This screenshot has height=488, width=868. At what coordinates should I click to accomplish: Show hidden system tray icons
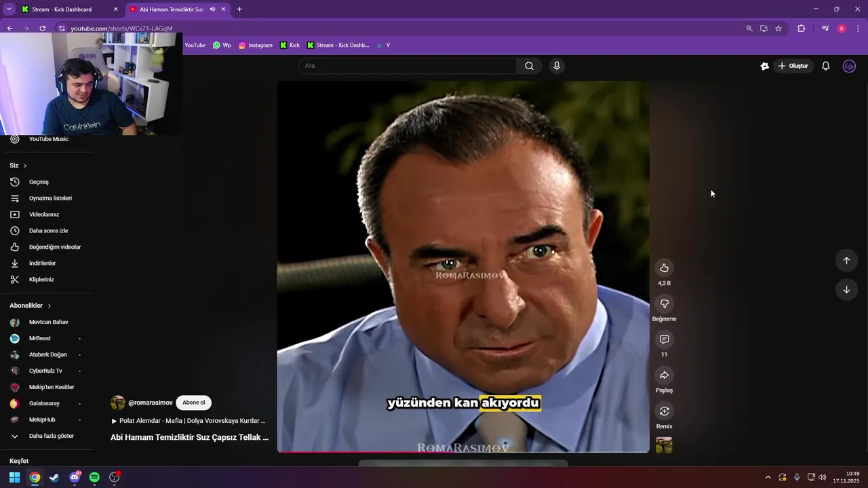coord(768,477)
